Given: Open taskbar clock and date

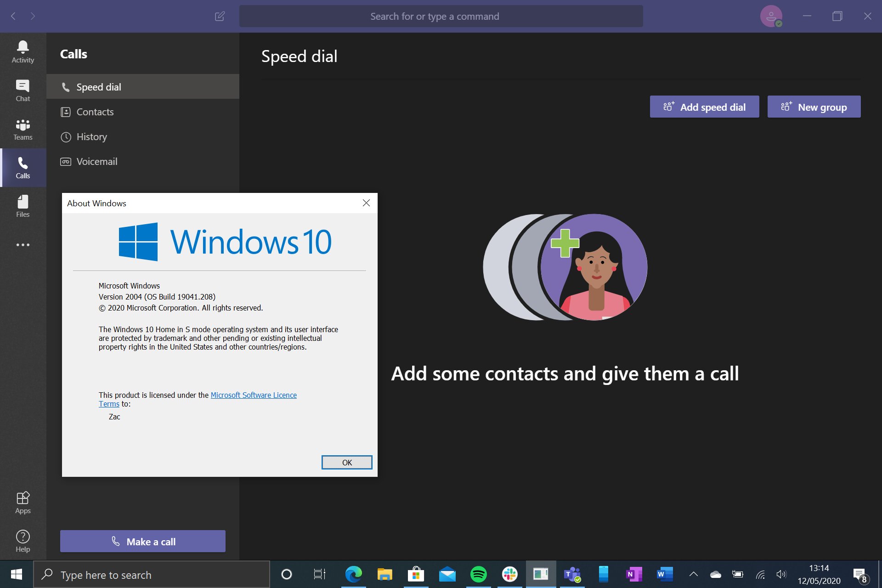Looking at the screenshot, I should coord(819,574).
